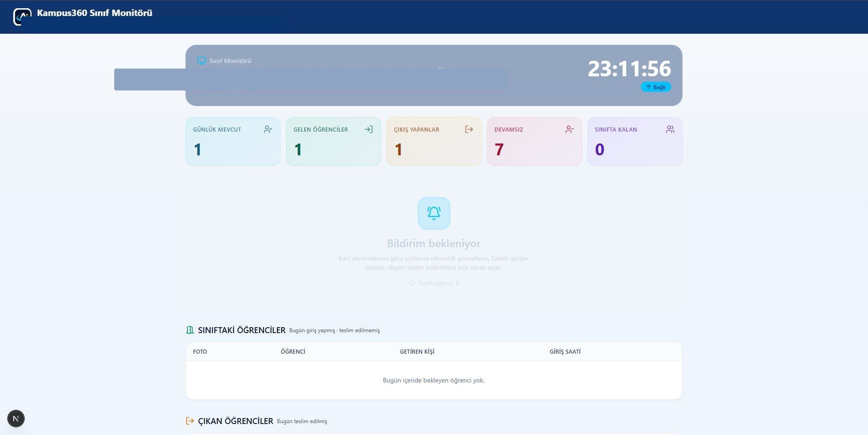Click the door icon beside Sınıftaki Öğrenciler
868x435 pixels.
tap(190, 330)
